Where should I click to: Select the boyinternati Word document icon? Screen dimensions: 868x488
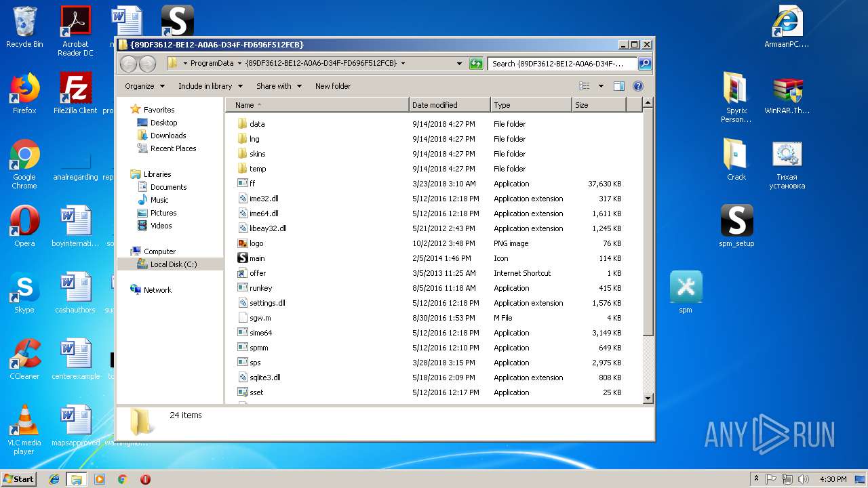[75, 226]
